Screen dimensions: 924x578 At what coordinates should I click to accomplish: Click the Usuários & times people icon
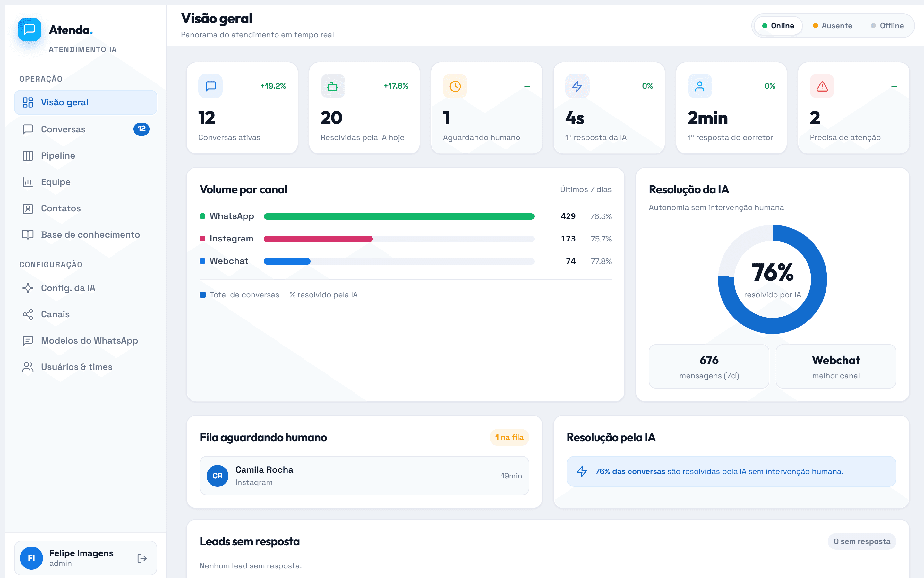point(28,367)
